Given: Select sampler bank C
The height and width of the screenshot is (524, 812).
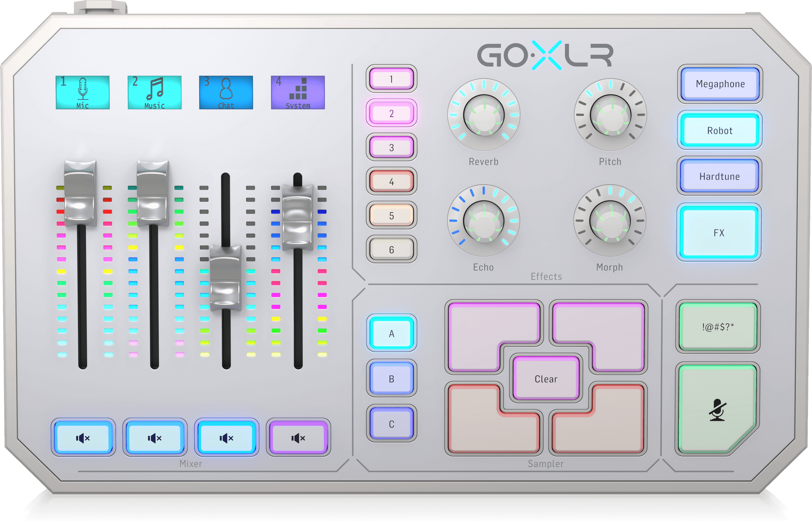Looking at the screenshot, I should pos(391,423).
